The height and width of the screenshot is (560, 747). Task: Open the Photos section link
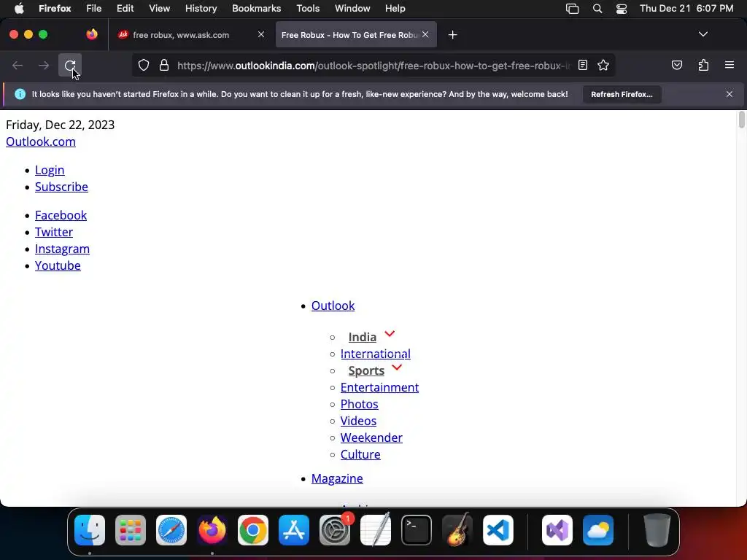click(359, 404)
